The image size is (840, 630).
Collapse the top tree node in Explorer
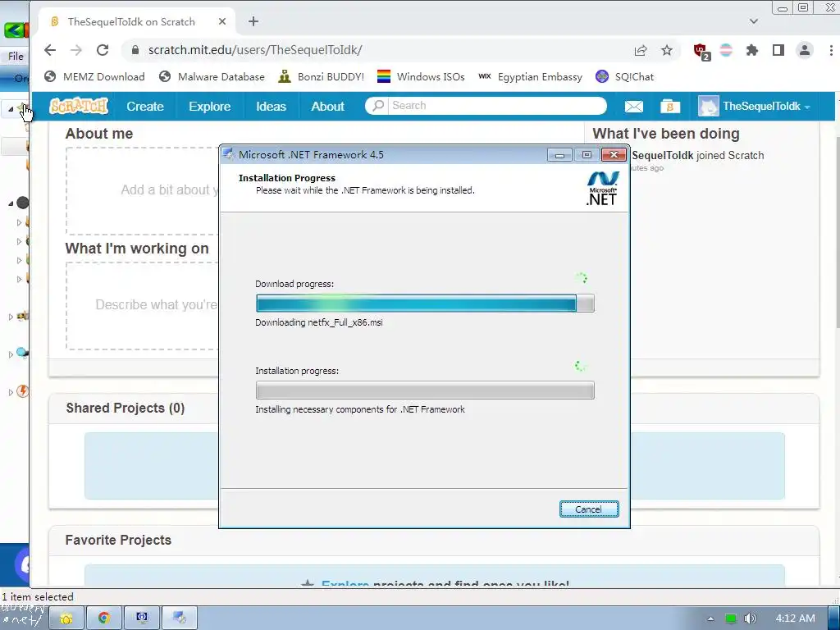pos(11,109)
